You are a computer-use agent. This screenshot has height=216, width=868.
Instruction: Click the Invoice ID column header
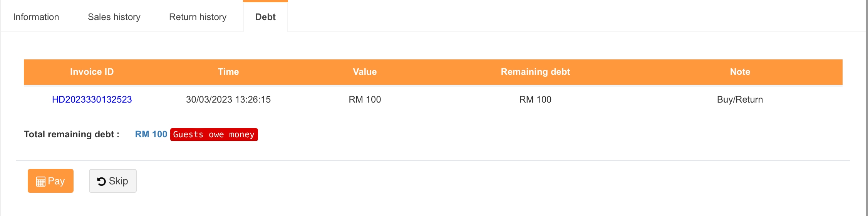tap(92, 72)
